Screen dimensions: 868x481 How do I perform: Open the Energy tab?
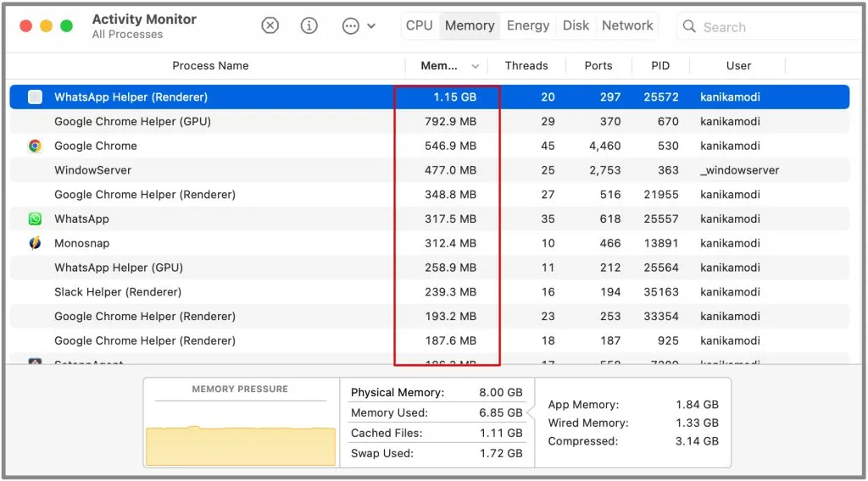click(x=528, y=25)
